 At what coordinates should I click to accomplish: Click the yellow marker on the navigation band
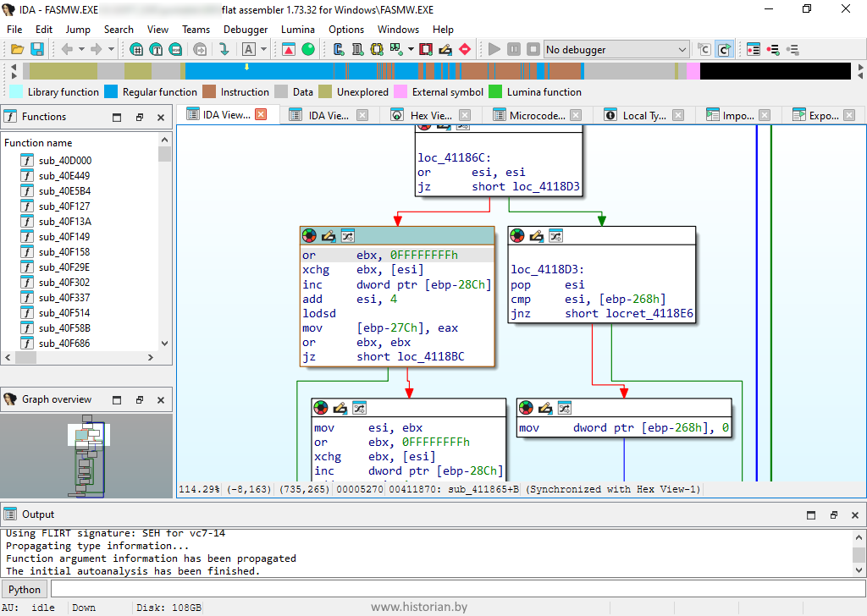coord(246,67)
